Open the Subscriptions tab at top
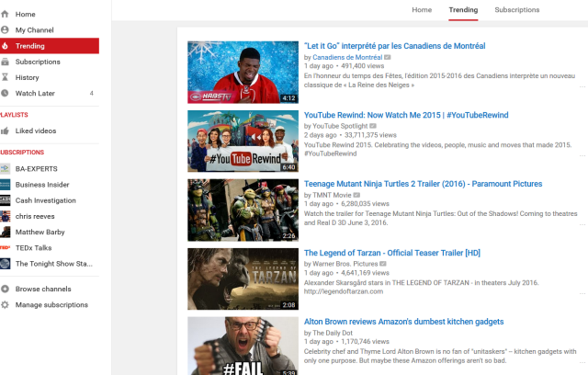The image size is (588, 375). point(517,10)
